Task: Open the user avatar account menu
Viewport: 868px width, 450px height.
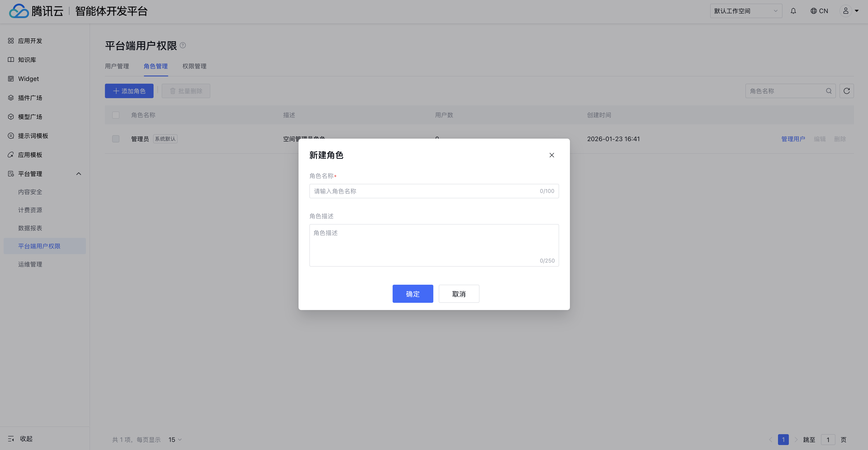Action: (x=849, y=11)
